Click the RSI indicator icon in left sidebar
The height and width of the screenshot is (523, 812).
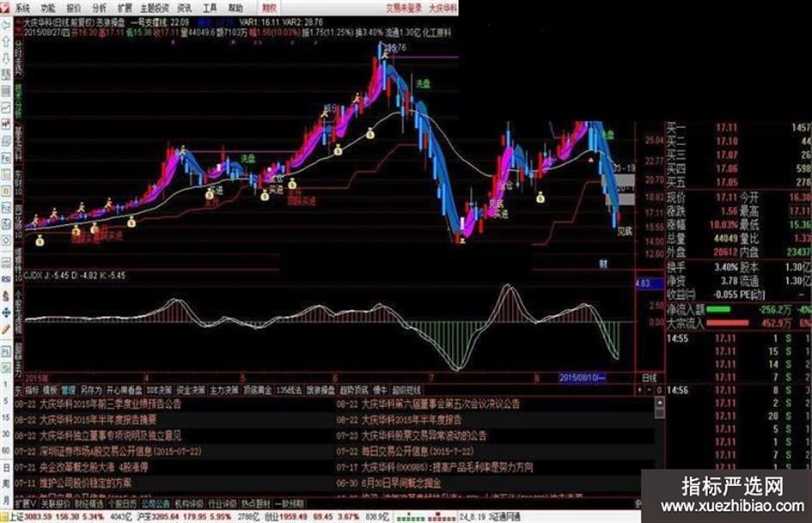click(x=6, y=279)
